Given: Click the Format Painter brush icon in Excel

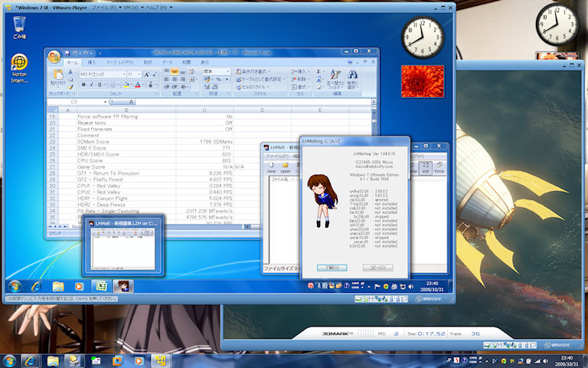Looking at the screenshot, I should (x=70, y=87).
